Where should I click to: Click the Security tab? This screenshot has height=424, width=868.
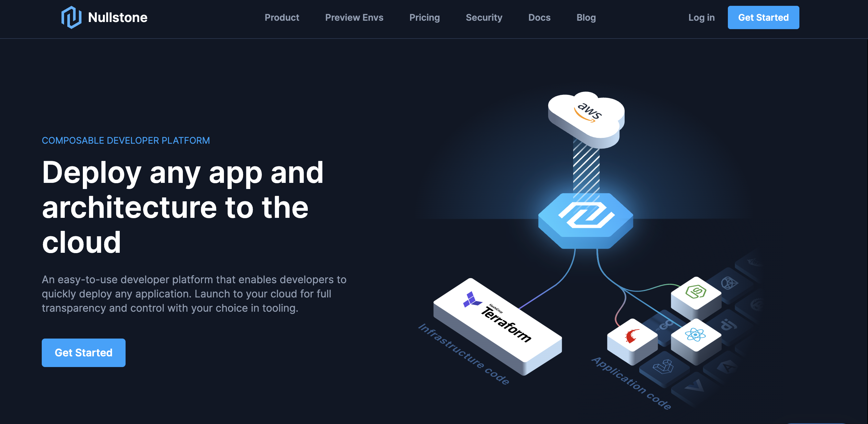[x=483, y=18]
